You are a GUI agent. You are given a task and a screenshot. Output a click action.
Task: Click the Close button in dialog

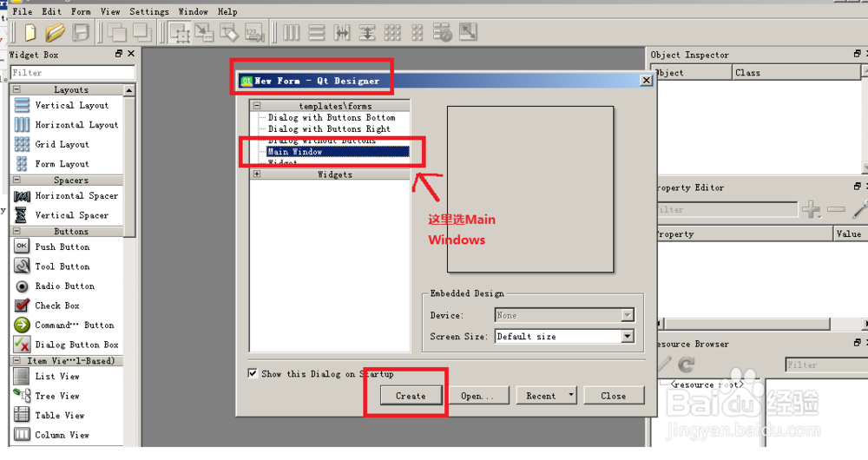point(614,395)
